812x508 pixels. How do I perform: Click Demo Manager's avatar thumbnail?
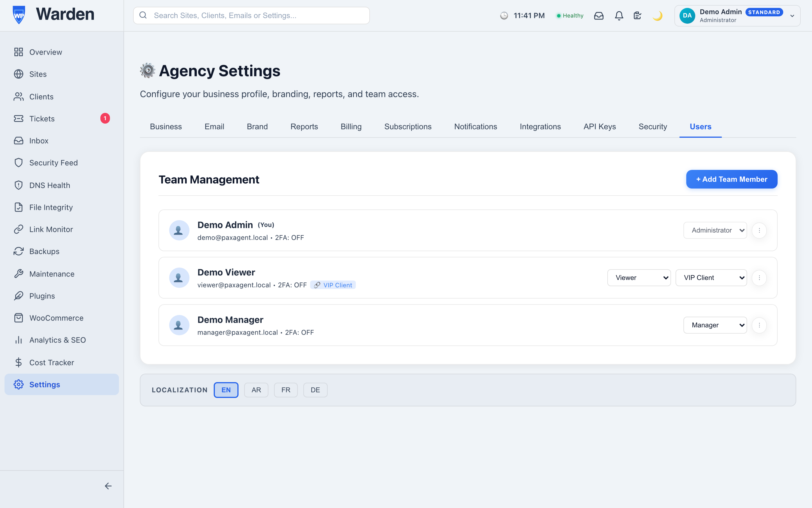coord(179,325)
